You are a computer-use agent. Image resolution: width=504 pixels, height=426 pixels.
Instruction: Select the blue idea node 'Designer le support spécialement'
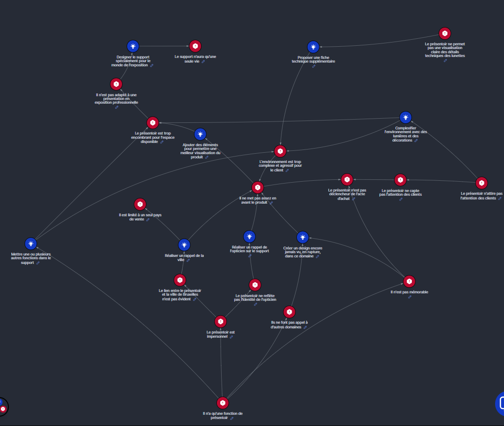[x=133, y=46]
